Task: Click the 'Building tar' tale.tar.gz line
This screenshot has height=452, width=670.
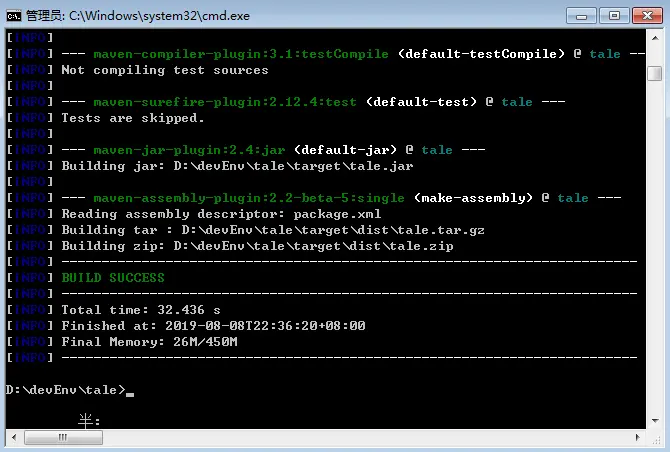Action: point(273,230)
